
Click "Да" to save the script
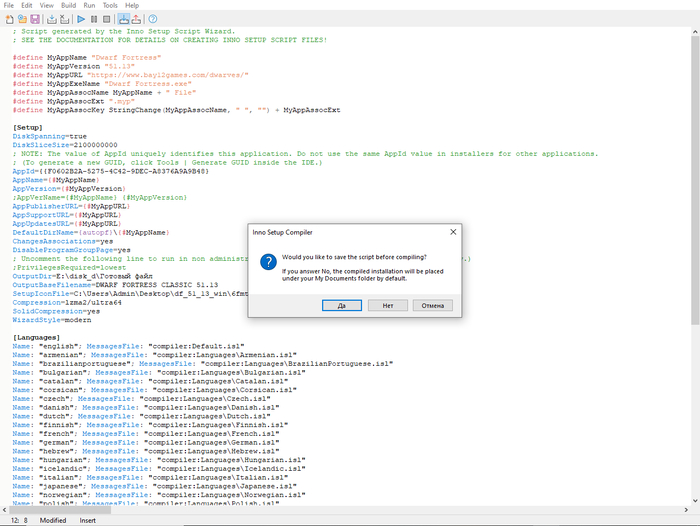tap(342, 304)
